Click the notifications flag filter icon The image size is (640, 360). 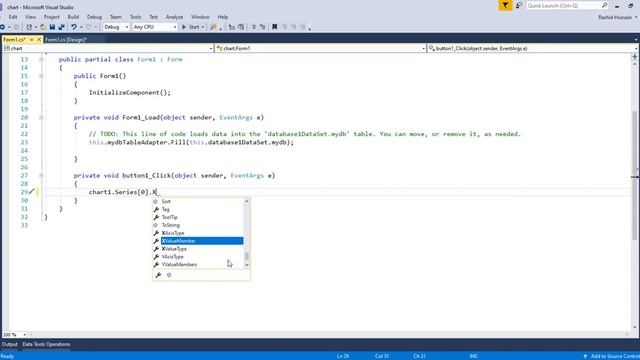[505, 5]
